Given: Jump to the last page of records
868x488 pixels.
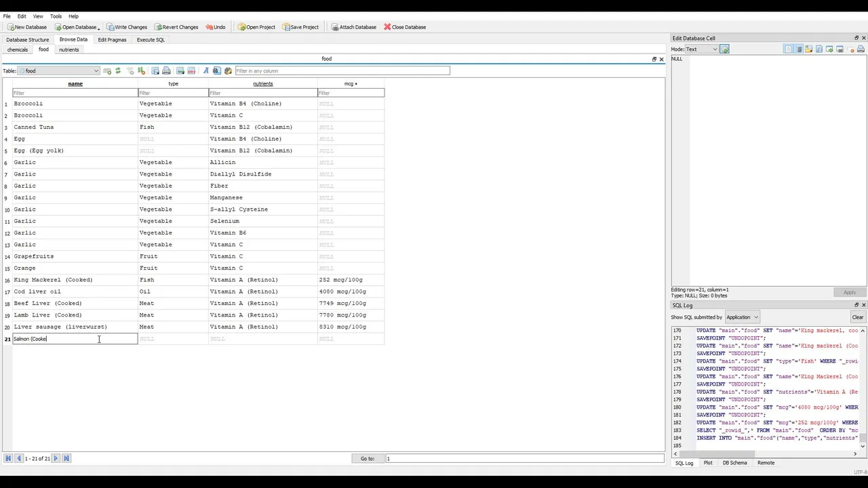Looking at the screenshot, I should click(x=66, y=458).
